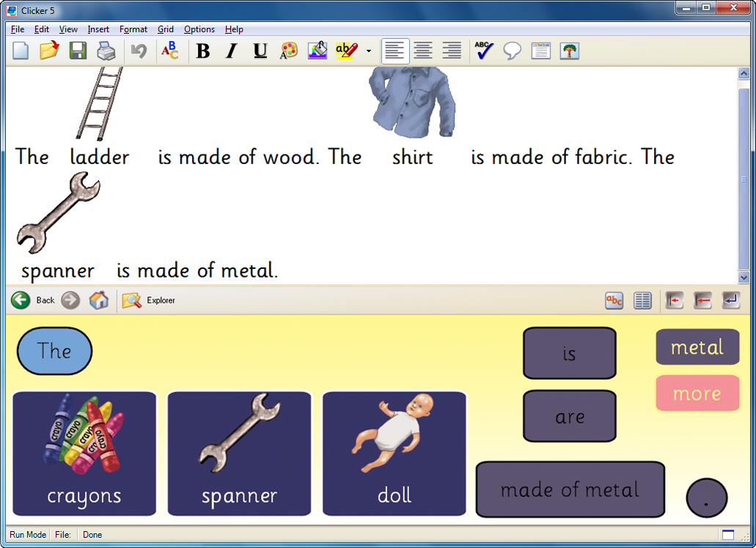Image resolution: width=756 pixels, height=548 pixels.
Task: Select the crayons picture cell
Action: [84, 453]
